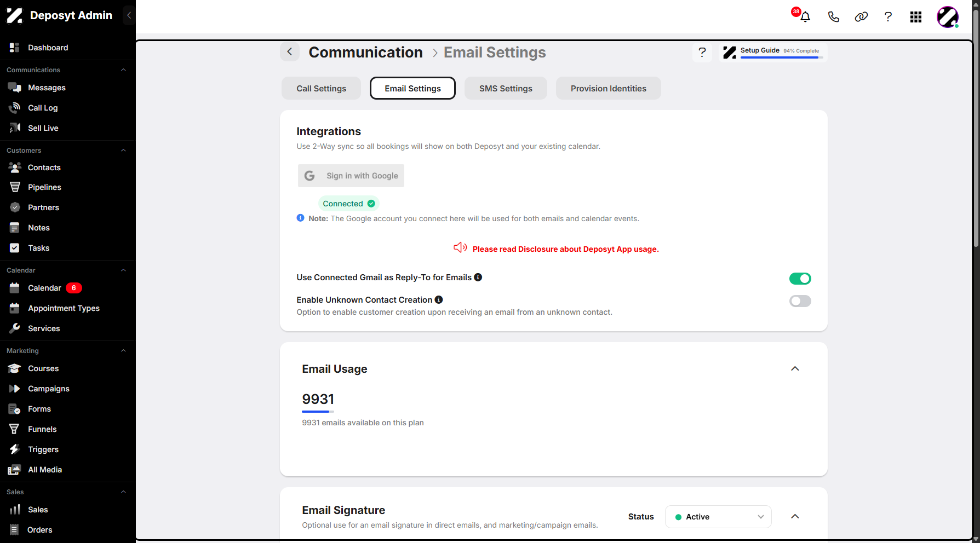The image size is (980, 543).
Task: Switch to Call Settings tab
Action: [x=321, y=88]
